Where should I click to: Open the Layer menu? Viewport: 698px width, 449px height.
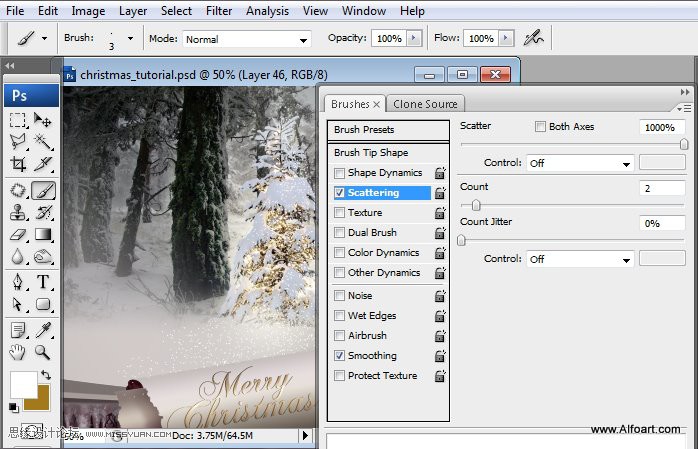click(133, 11)
